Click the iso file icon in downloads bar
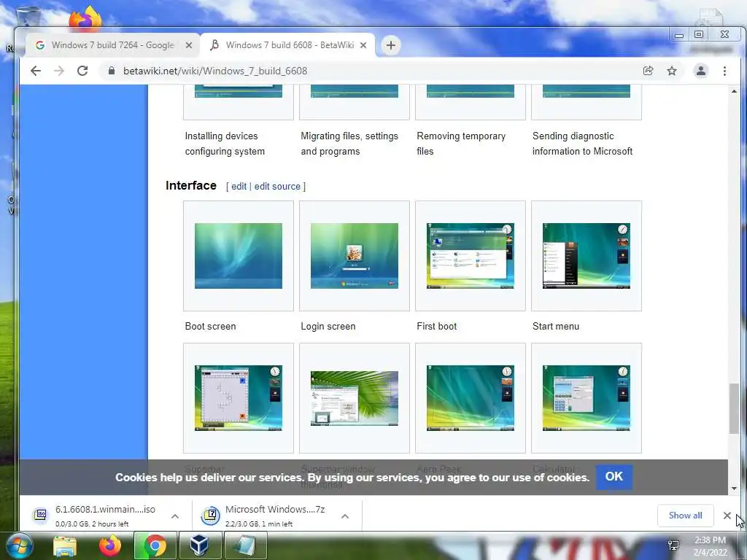Viewport: 747px width, 560px height. (41, 515)
